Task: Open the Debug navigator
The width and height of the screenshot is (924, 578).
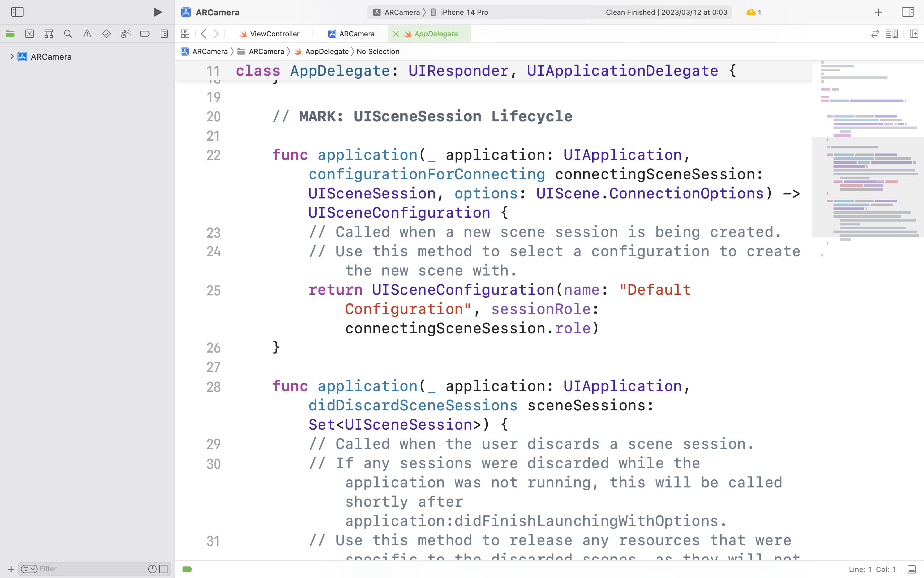Action: coord(126,34)
